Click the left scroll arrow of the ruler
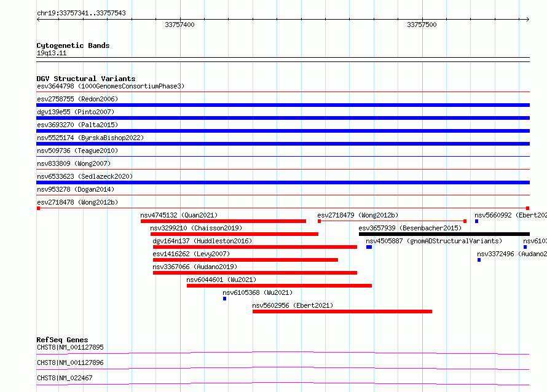547x392 pixels. click(x=38, y=20)
